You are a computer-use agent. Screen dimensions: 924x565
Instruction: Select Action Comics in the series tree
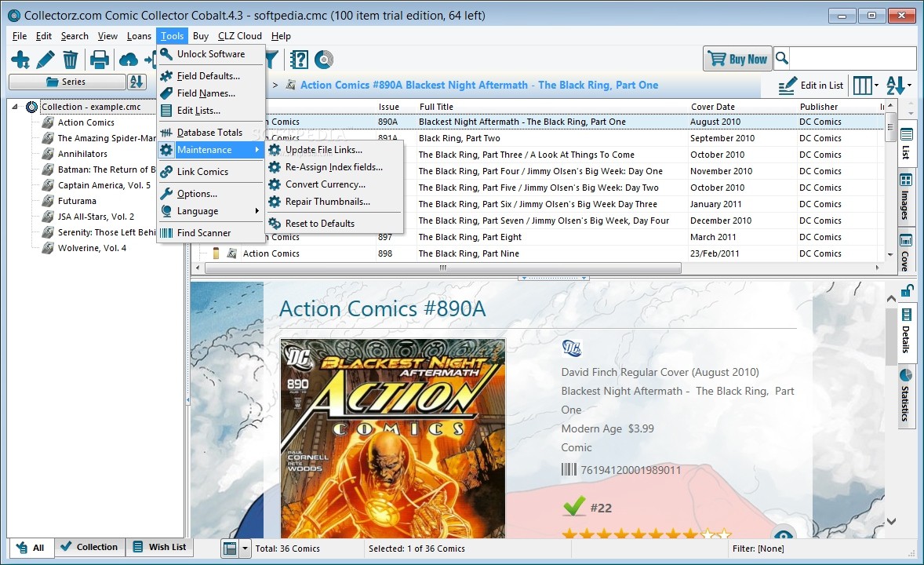(x=86, y=122)
